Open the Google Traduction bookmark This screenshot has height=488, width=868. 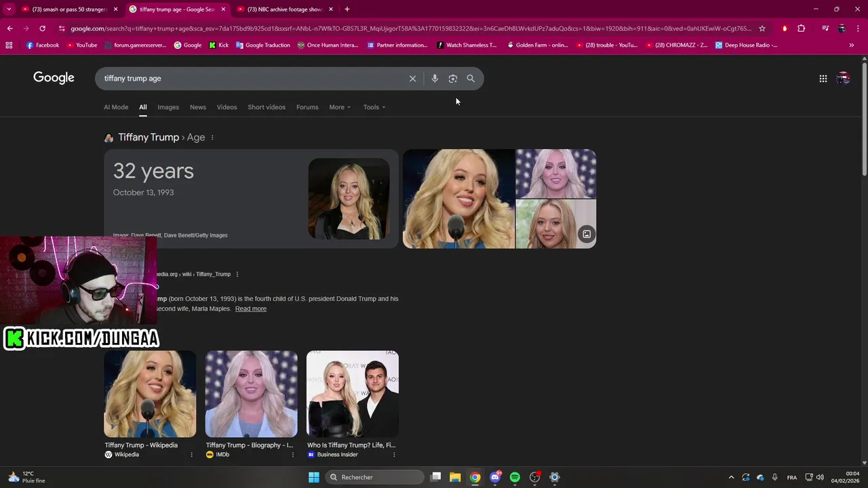click(262, 45)
